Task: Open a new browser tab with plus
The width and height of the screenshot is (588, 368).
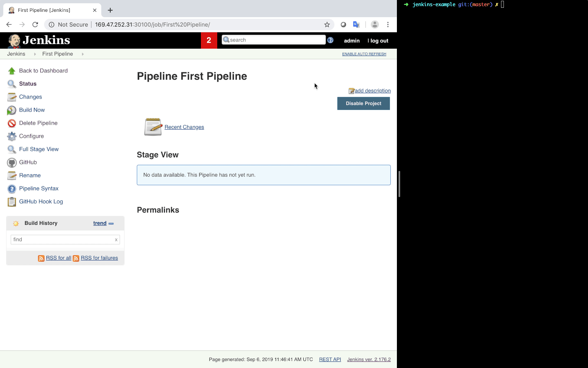Action: tap(110, 10)
